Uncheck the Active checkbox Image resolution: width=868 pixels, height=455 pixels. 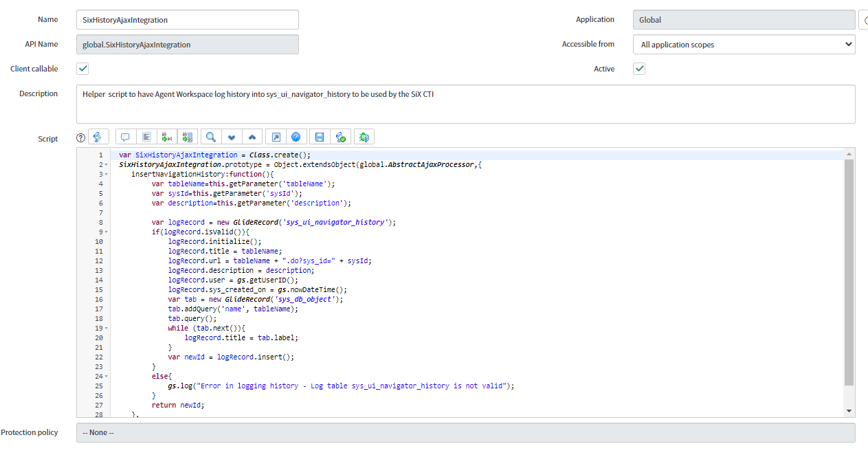click(639, 69)
